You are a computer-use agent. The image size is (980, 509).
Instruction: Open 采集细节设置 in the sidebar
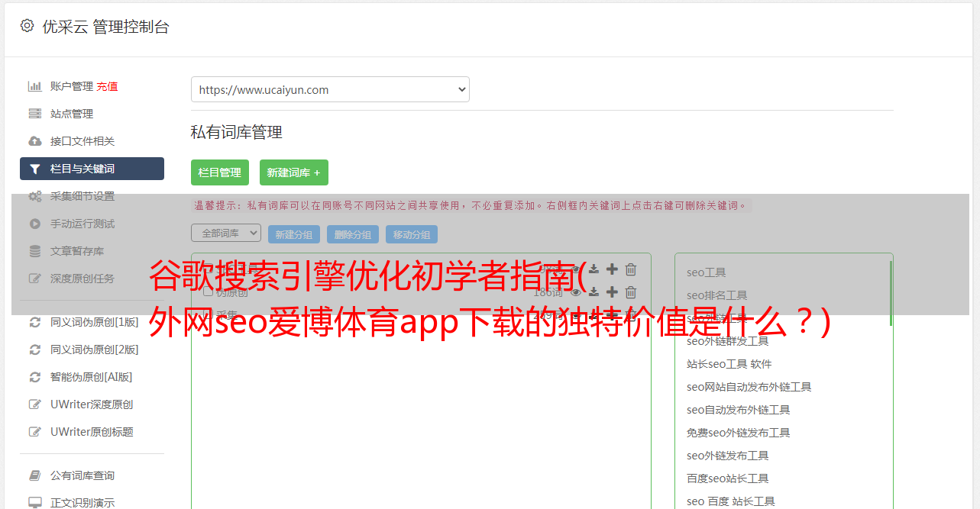(x=82, y=196)
